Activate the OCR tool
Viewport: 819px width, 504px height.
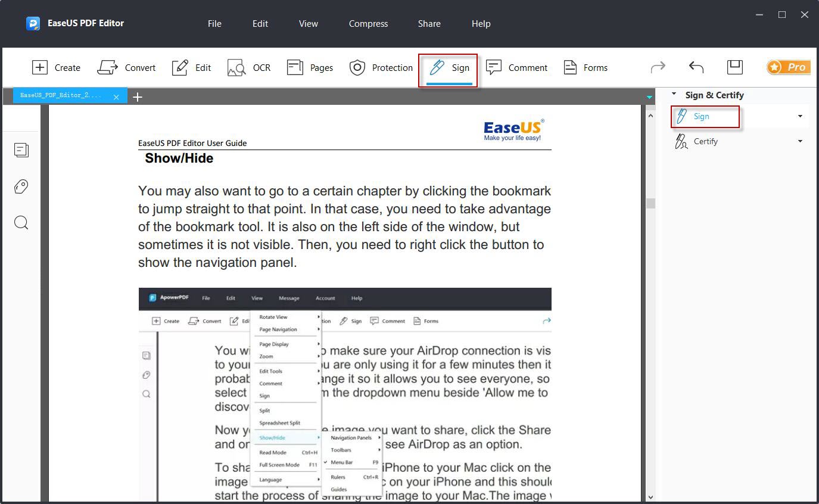point(248,67)
